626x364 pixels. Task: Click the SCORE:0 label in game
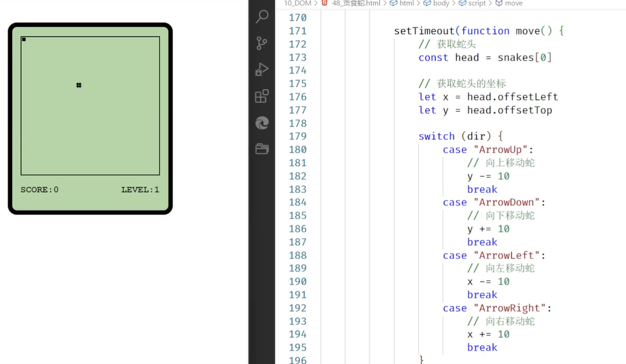(40, 190)
